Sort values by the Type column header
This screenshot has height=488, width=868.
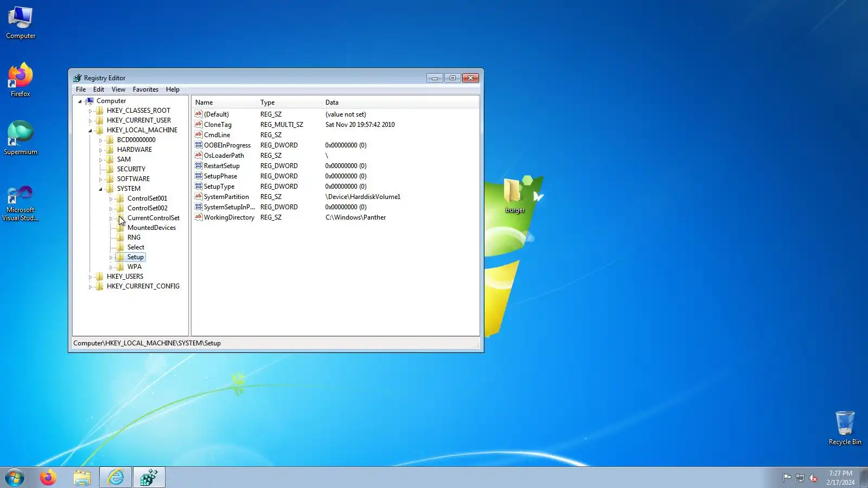pos(289,102)
